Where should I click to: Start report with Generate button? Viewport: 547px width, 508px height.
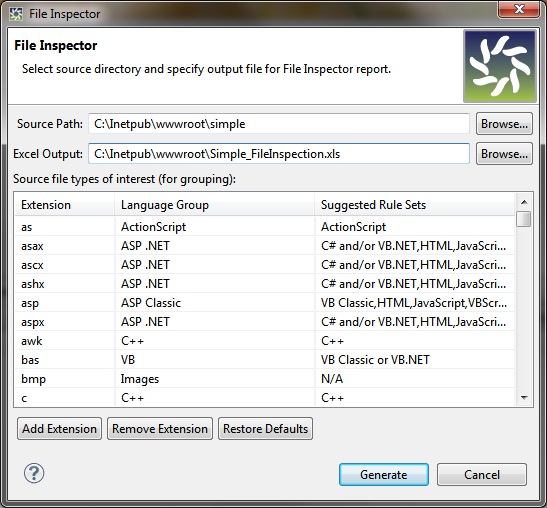[x=384, y=475]
